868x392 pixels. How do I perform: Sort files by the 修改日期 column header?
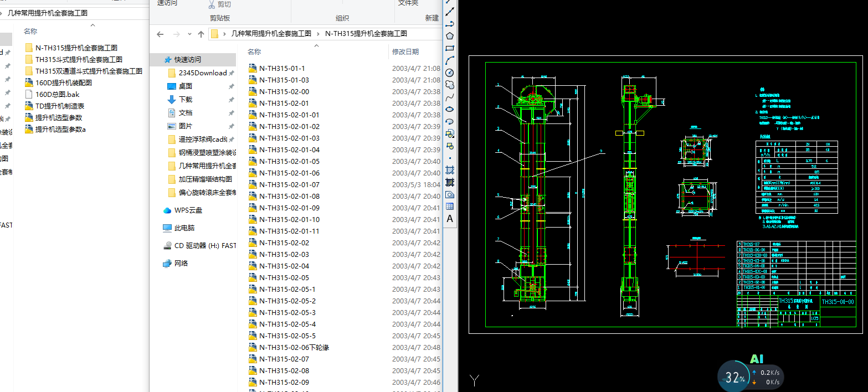click(405, 51)
